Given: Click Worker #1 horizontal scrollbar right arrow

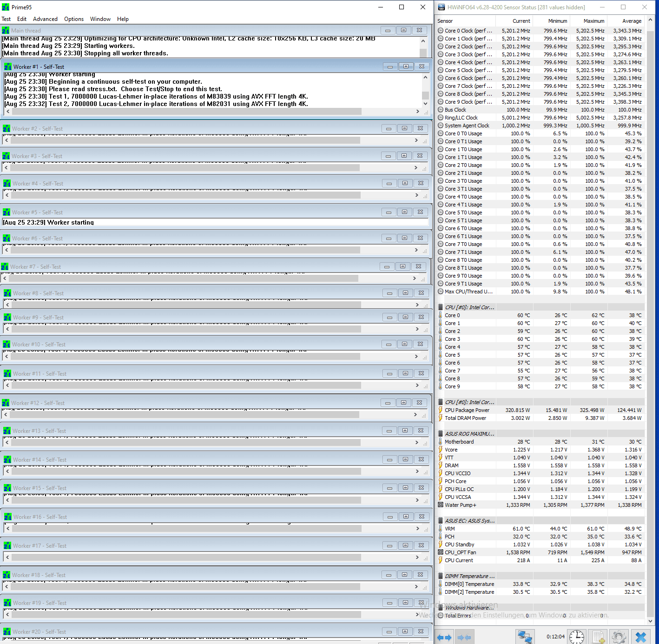Looking at the screenshot, I should [x=417, y=112].
